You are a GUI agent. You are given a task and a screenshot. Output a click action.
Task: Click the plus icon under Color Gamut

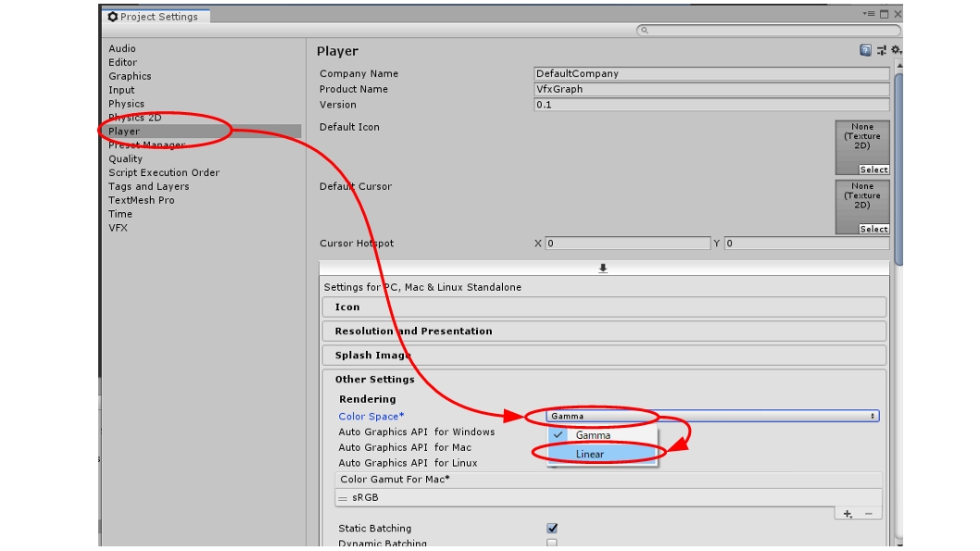point(848,514)
